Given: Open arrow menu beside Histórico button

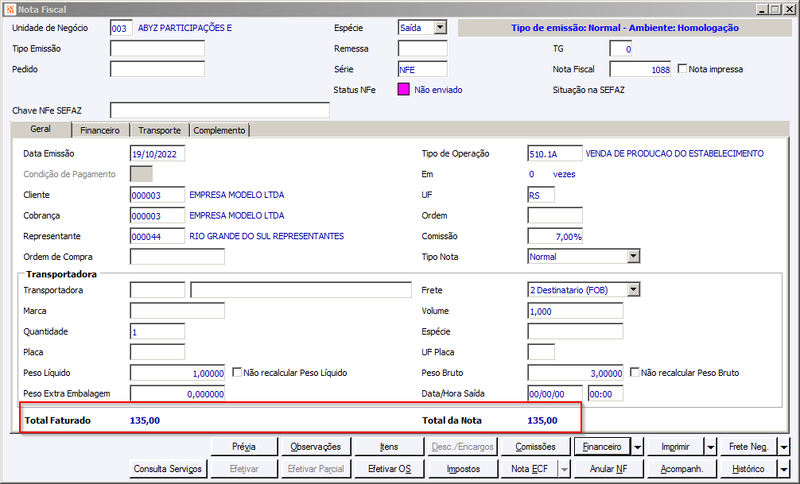Looking at the screenshot, I should [784, 469].
